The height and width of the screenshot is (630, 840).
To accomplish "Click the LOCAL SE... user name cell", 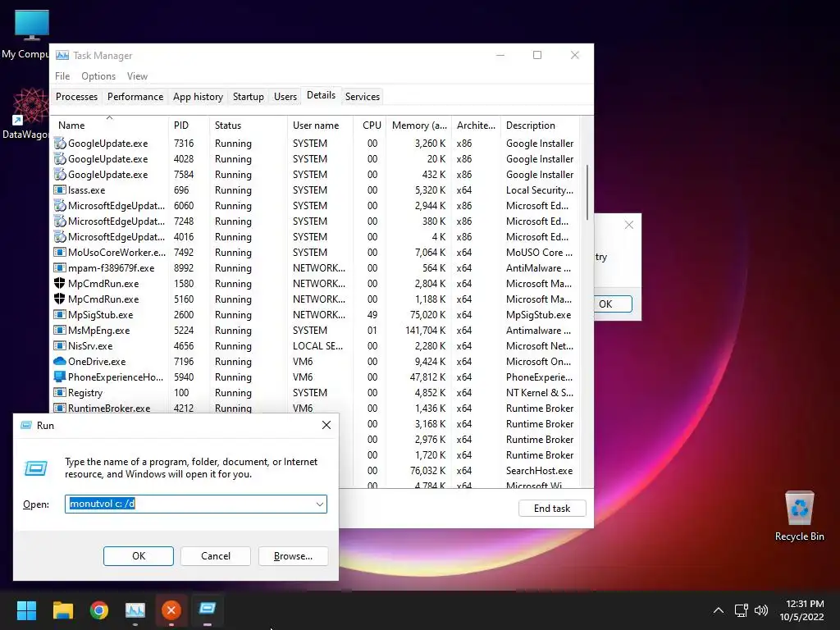I will point(317,346).
